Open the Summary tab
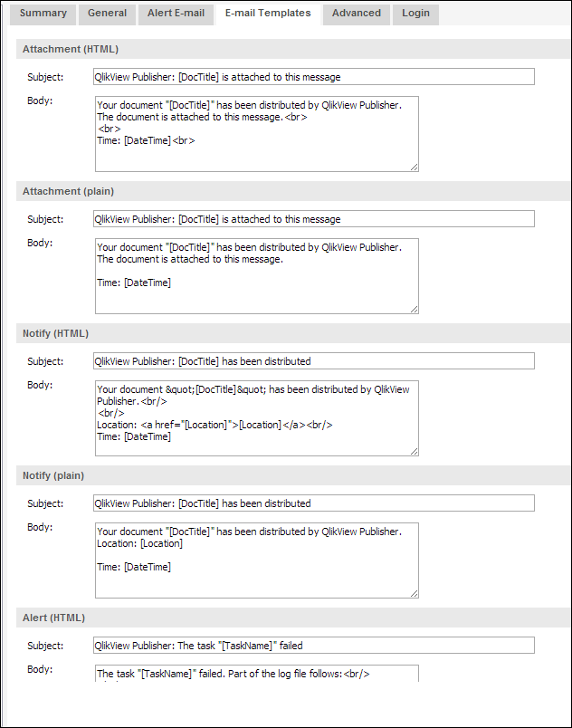 pos(43,14)
